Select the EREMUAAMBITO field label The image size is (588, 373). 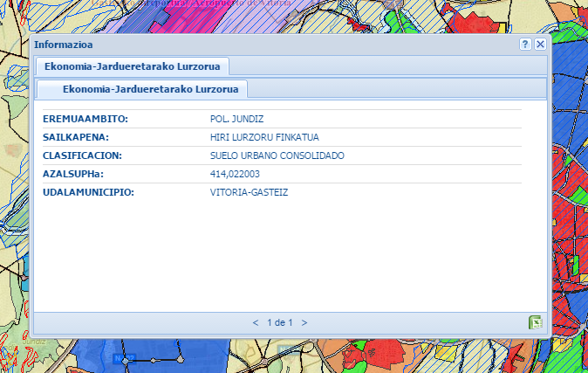tap(85, 119)
